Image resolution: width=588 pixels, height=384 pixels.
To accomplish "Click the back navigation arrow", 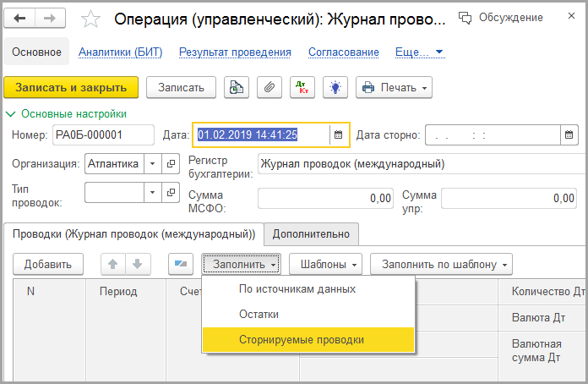I will click(x=20, y=18).
